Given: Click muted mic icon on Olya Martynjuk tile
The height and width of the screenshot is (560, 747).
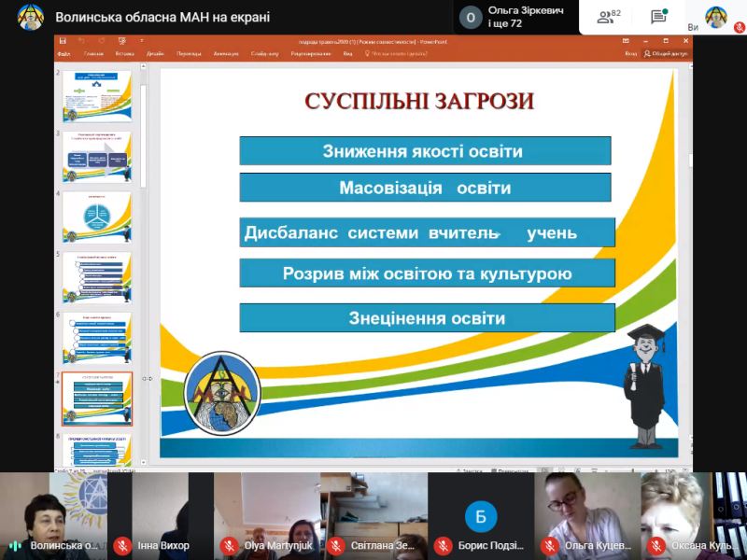Looking at the screenshot, I should point(228,546).
